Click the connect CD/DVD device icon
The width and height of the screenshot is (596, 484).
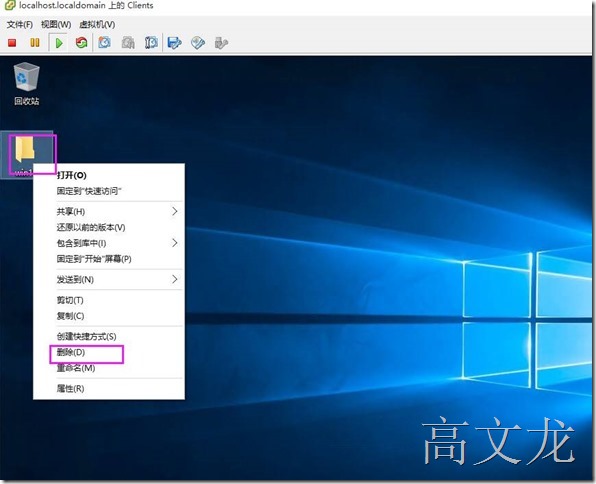tap(198, 43)
